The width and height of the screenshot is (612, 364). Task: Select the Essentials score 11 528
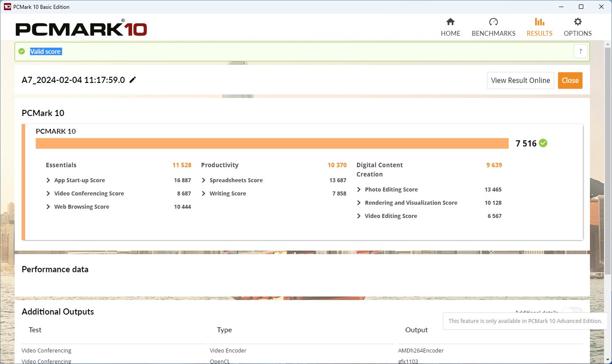182,165
